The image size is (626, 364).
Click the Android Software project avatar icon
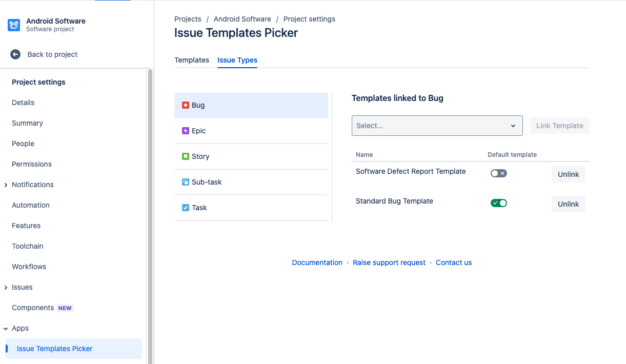pos(14,25)
